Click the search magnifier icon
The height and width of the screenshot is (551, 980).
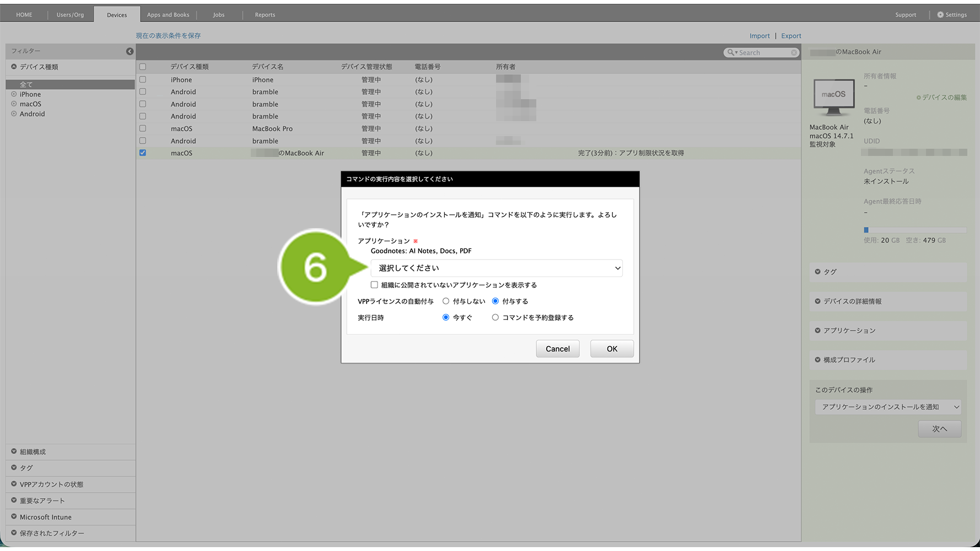731,52
